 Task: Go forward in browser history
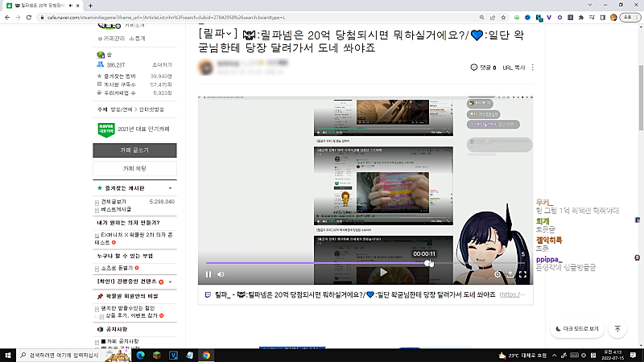pos(18,17)
